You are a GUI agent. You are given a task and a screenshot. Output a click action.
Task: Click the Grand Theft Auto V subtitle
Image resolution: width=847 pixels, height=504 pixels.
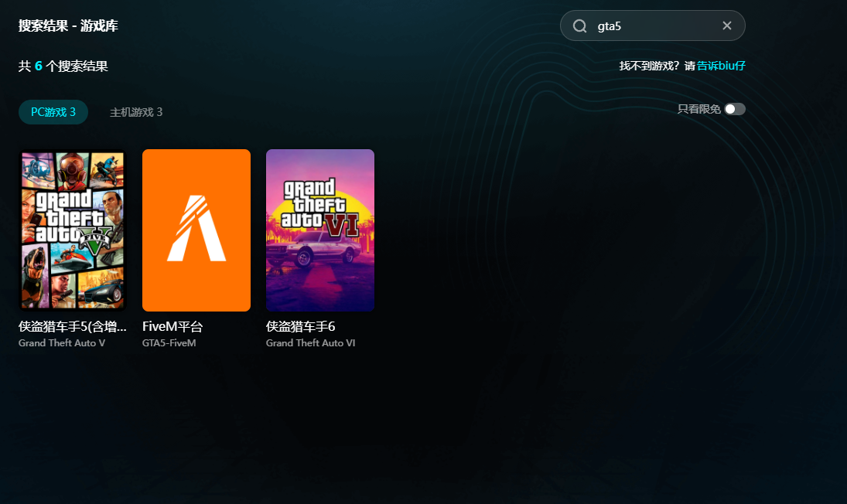coord(62,343)
